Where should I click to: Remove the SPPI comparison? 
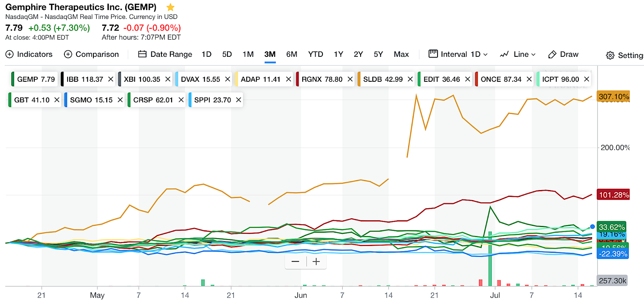239,100
